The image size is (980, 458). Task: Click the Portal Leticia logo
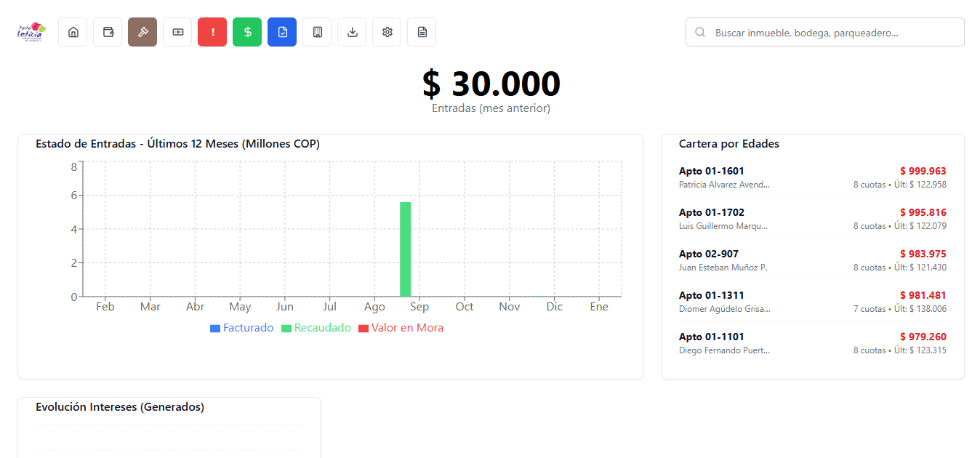point(31,32)
